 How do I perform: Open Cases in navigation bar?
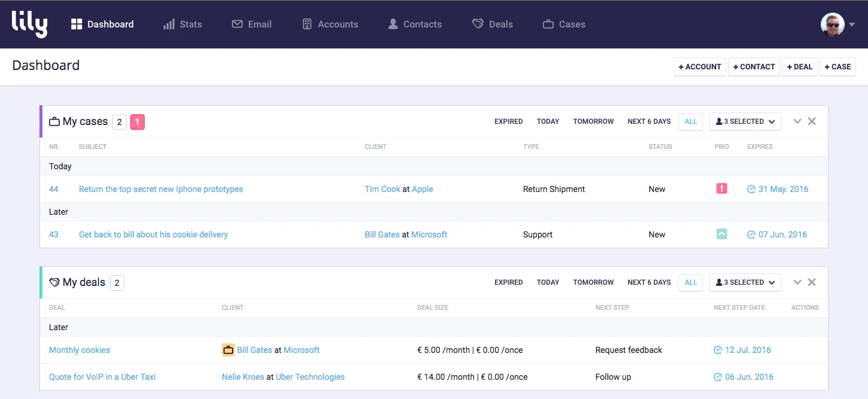pos(564,25)
